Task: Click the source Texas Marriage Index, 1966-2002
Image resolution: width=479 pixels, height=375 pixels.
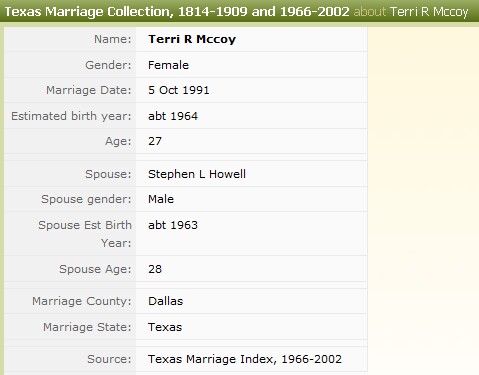Action: 245,359
